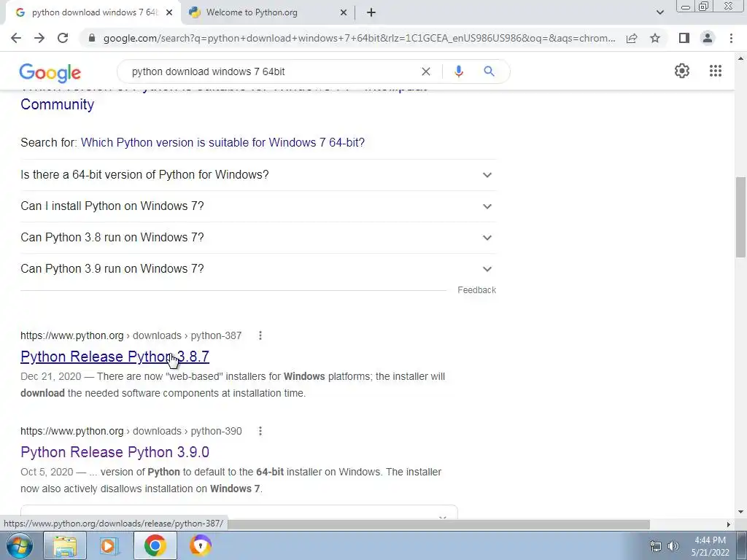The width and height of the screenshot is (747, 560).
Task: Expand 'Is there a 64-bit version' question
Action: pos(258,175)
